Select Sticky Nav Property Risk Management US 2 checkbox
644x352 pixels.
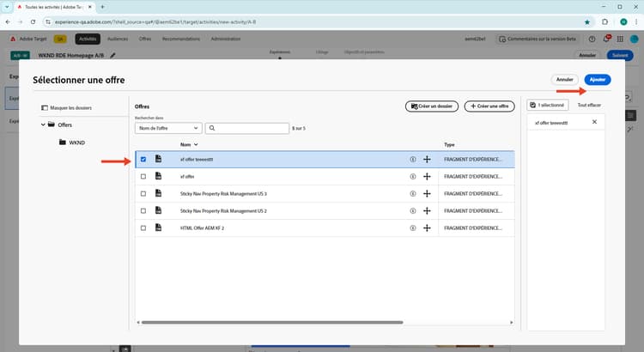(143, 210)
